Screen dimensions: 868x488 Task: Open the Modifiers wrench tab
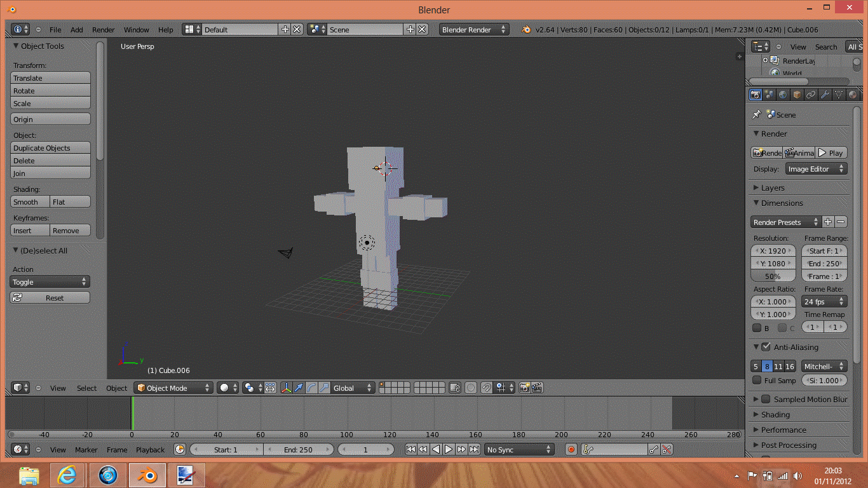[825, 95]
